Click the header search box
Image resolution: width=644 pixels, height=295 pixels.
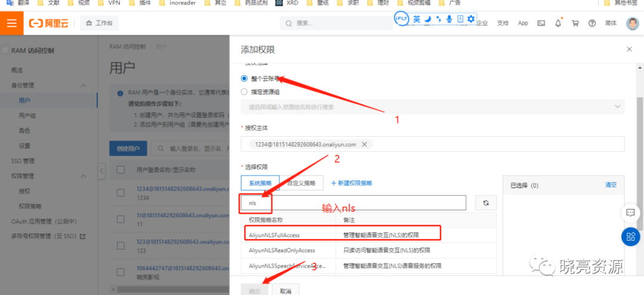[337, 23]
